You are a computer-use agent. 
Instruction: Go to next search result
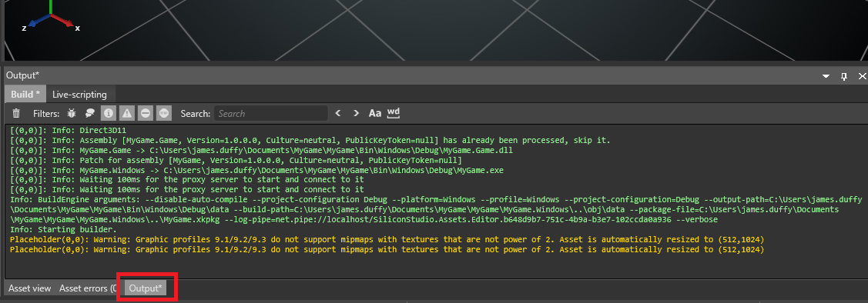356,113
